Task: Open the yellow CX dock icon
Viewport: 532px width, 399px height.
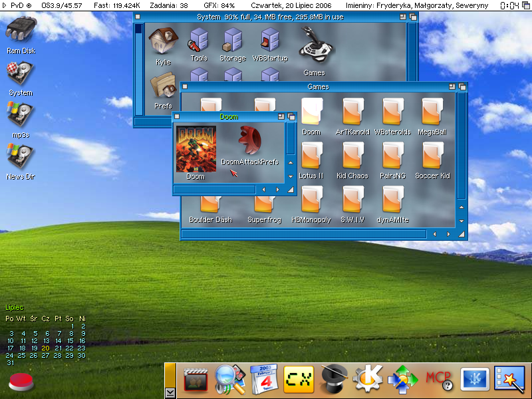Action: [298, 379]
